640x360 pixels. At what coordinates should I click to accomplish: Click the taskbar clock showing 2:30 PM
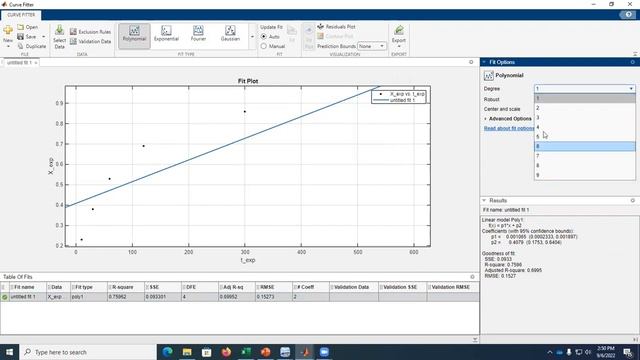click(x=606, y=352)
